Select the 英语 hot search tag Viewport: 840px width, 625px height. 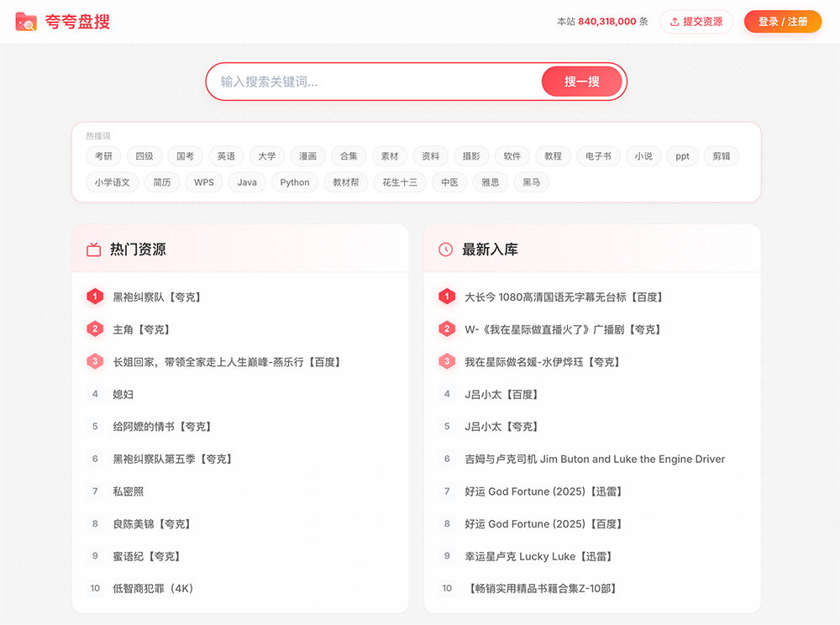(x=226, y=156)
